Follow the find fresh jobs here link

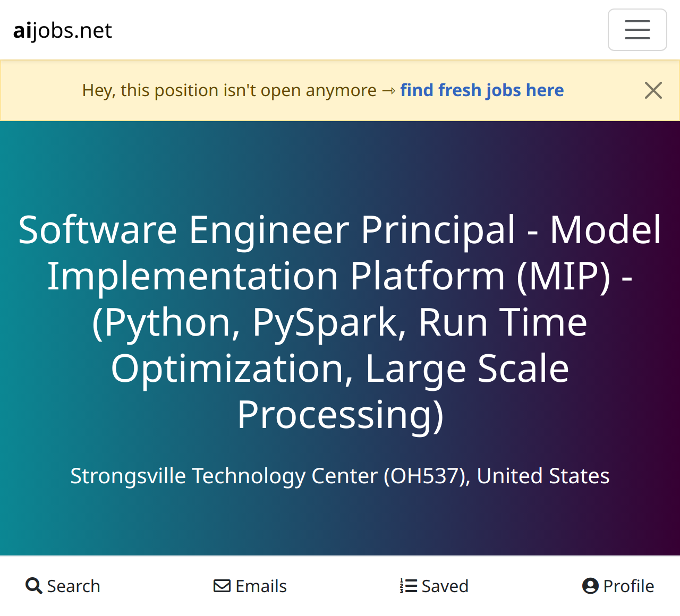[x=482, y=90]
